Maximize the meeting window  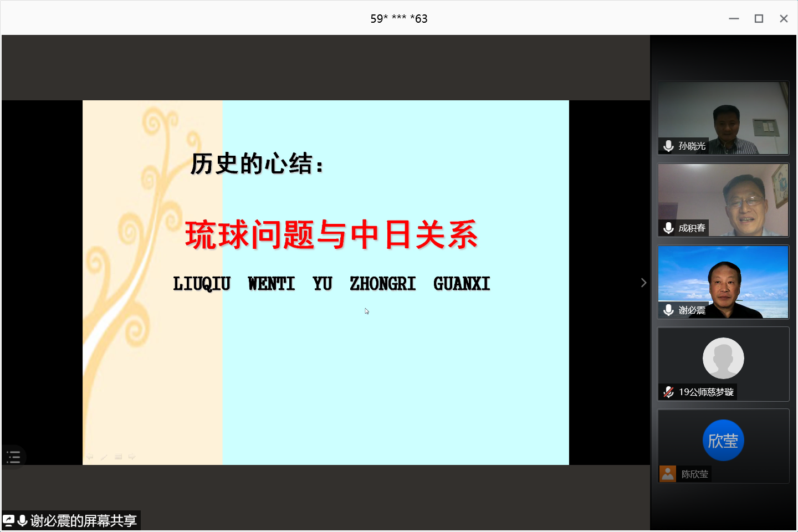[x=759, y=18]
